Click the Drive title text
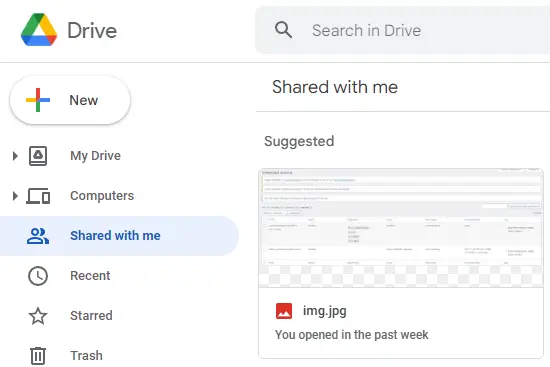The image size is (550, 367). [92, 30]
